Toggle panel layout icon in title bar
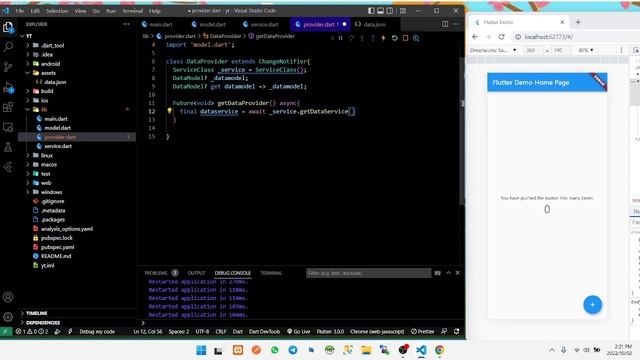 [380, 11]
